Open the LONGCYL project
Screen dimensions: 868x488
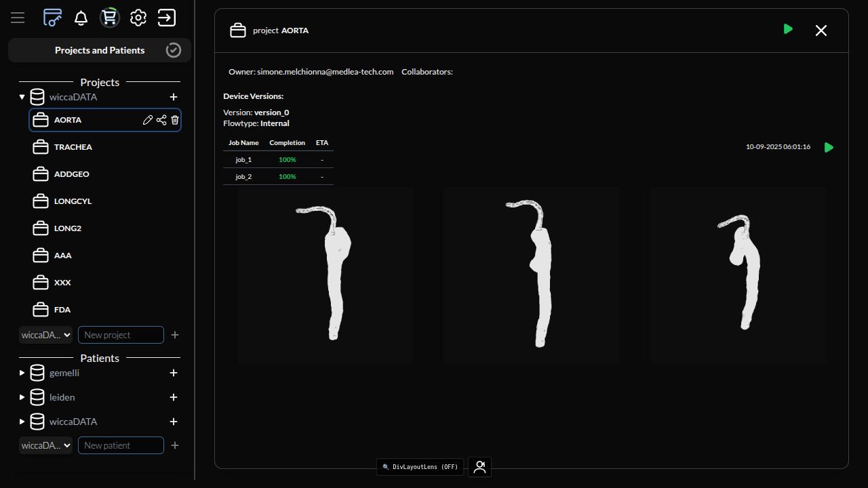[x=73, y=201]
